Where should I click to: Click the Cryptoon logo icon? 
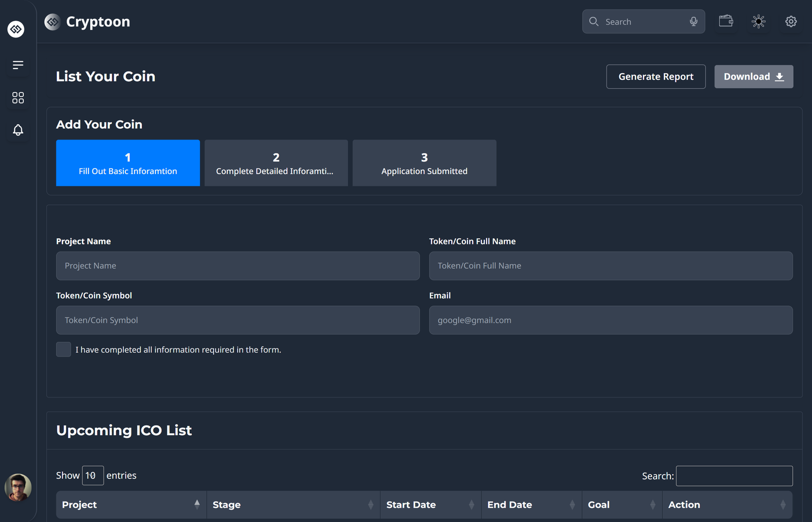pos(52,22)
